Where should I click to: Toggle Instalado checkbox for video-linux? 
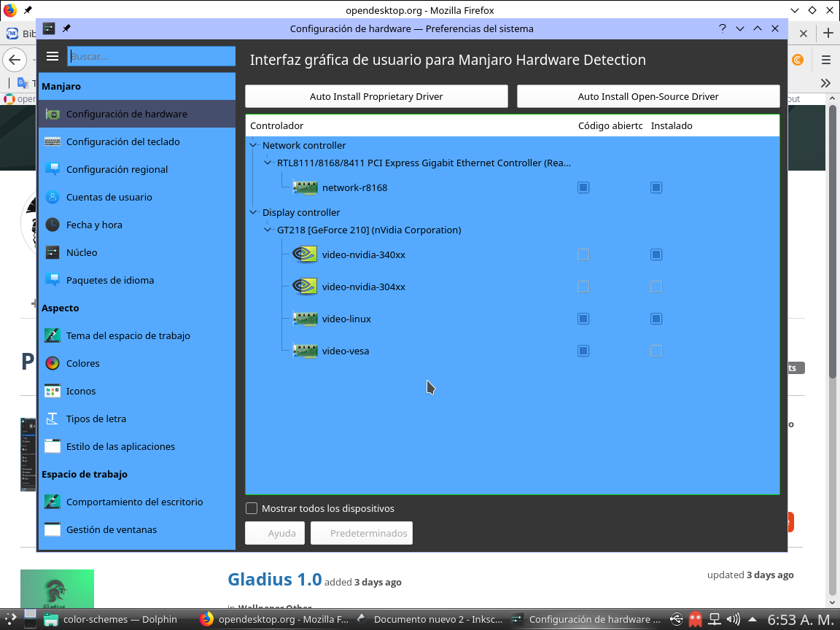[656, 319]
